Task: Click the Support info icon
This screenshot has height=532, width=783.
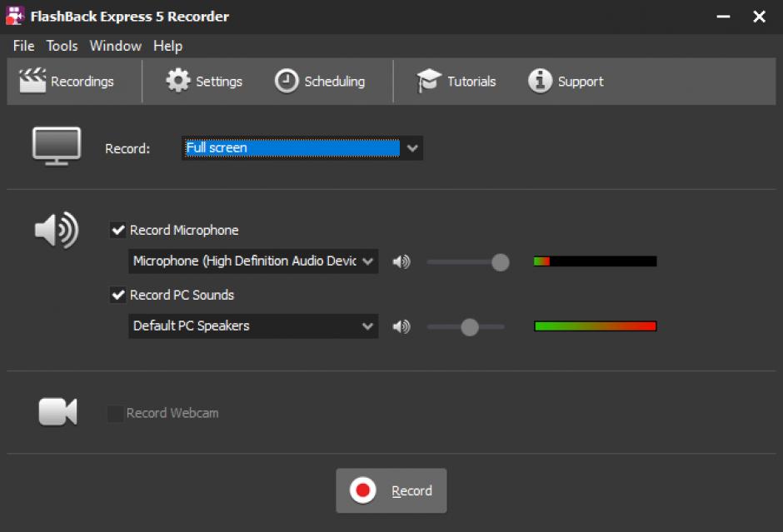Action: (540, 81)
